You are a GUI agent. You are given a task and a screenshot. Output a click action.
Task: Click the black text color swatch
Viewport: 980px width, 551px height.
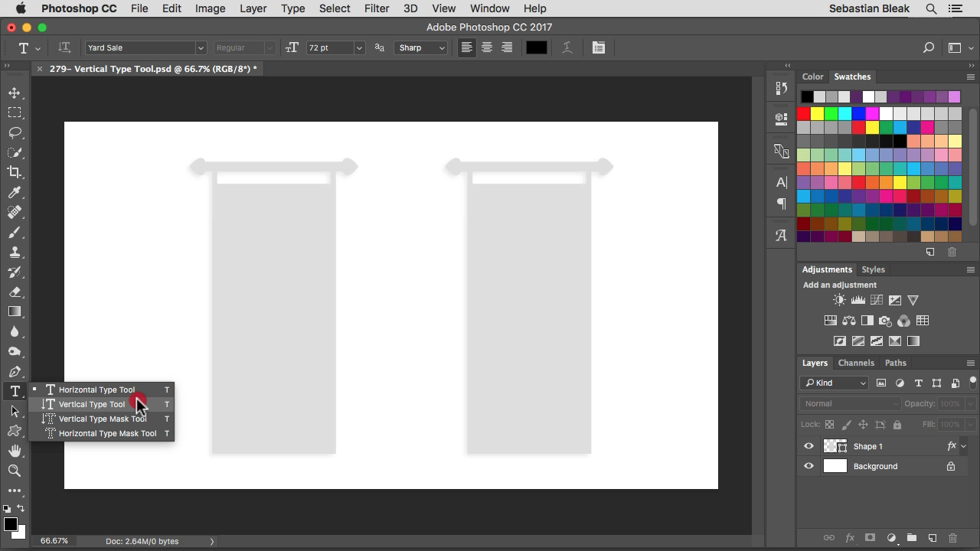pyautogui.click(x=536, y=47)
